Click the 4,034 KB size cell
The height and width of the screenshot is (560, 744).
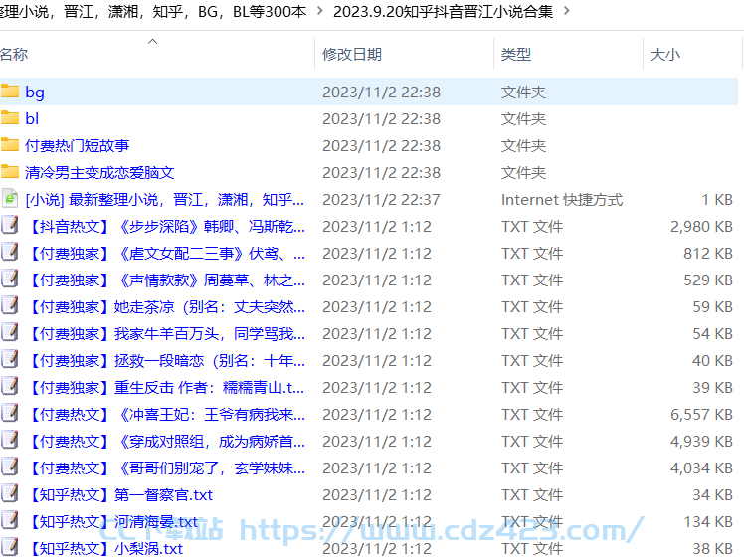[x=701, y=468]
